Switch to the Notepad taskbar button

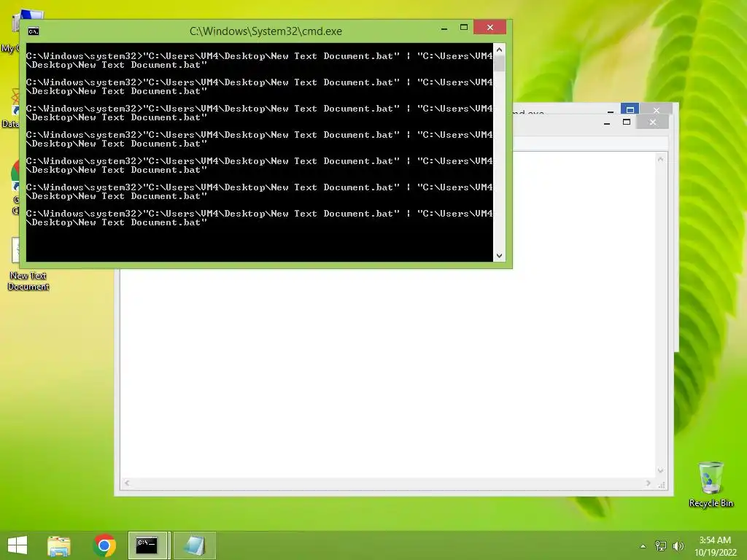coord(194,545)
